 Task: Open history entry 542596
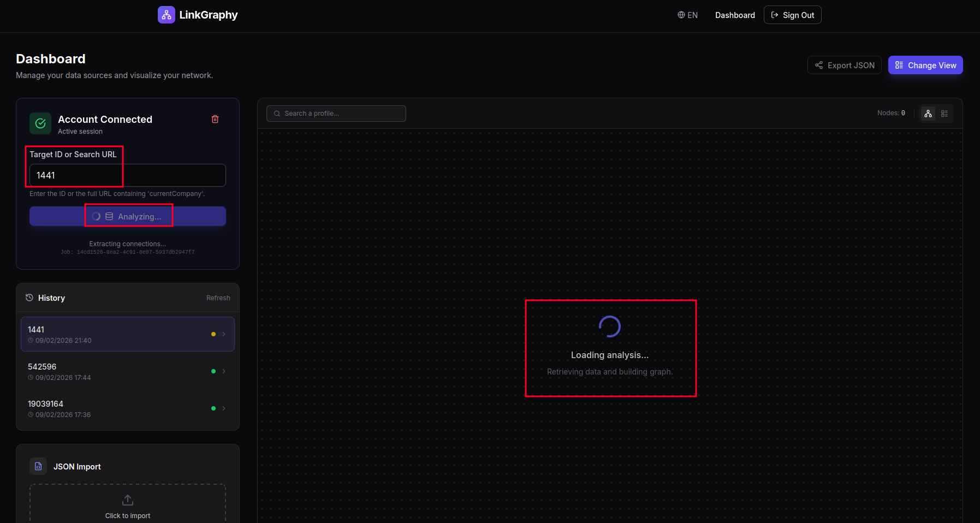point(128,371)
